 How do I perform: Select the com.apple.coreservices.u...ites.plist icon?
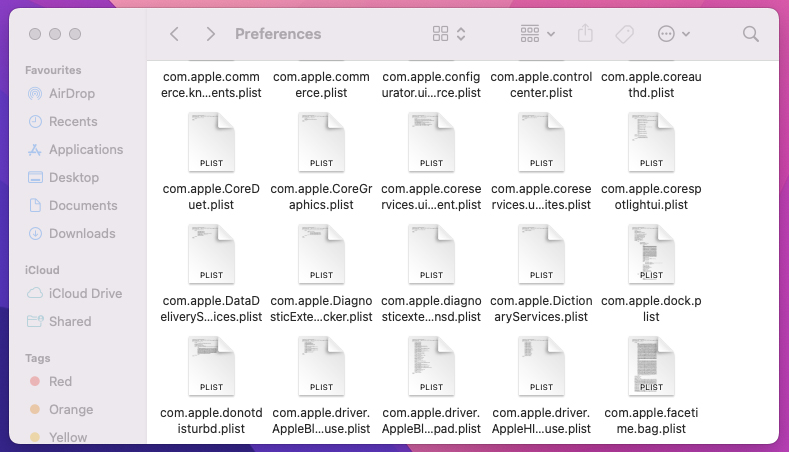point(541,142)
